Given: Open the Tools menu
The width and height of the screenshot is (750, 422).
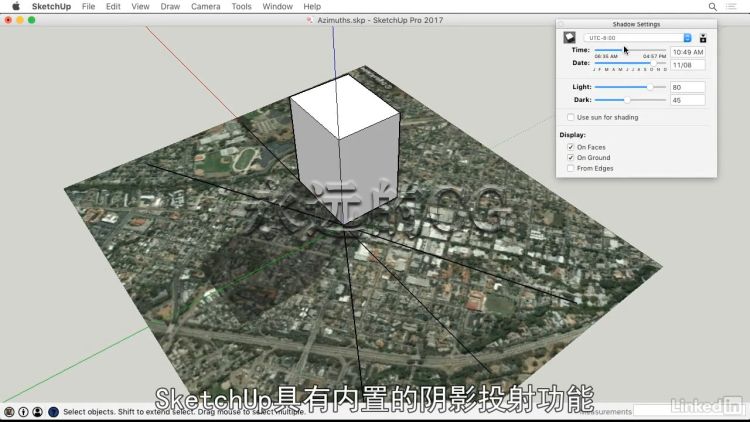Looking at the screenshot, I should (241, 6).
